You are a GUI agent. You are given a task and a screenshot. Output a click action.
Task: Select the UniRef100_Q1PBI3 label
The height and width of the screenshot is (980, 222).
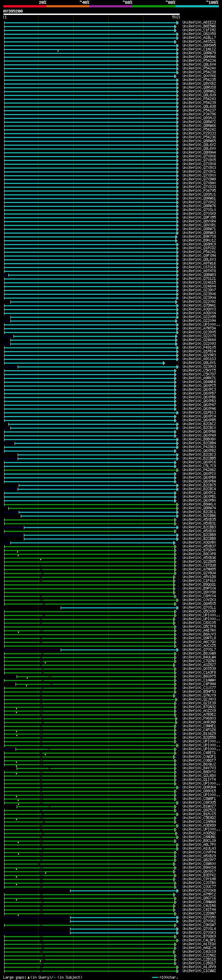coord(199,412)
